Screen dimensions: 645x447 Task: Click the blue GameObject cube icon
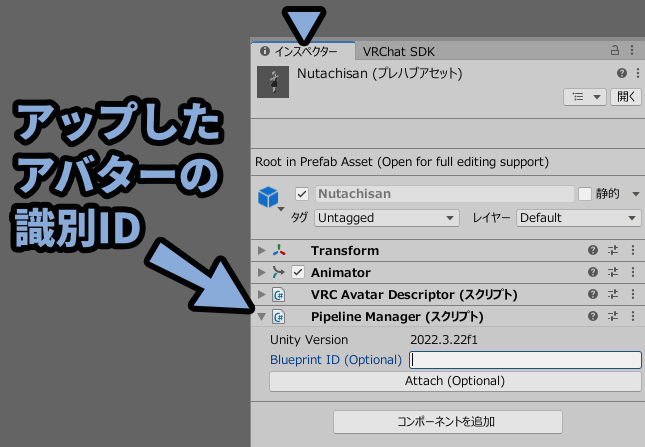(x=268, y=197)
